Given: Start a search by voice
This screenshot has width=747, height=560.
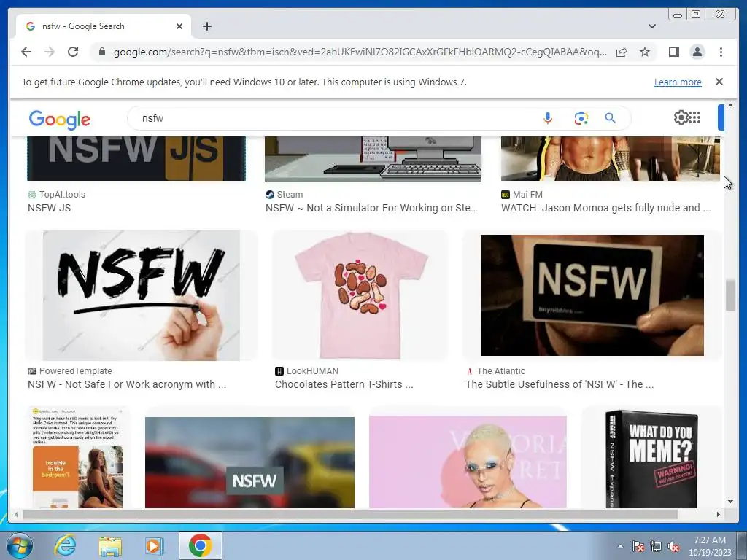Looking at the screenshot, I should [x=548, y=118].
